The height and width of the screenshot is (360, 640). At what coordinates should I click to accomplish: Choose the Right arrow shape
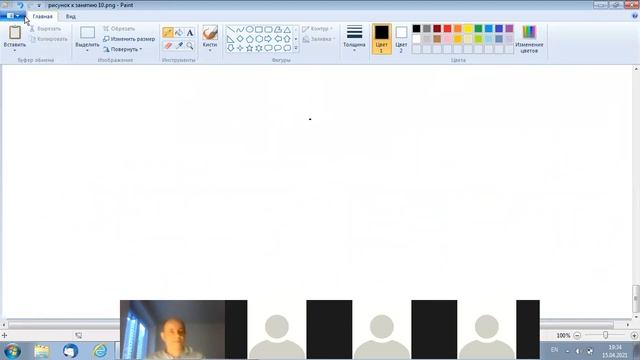pos(268,39)
